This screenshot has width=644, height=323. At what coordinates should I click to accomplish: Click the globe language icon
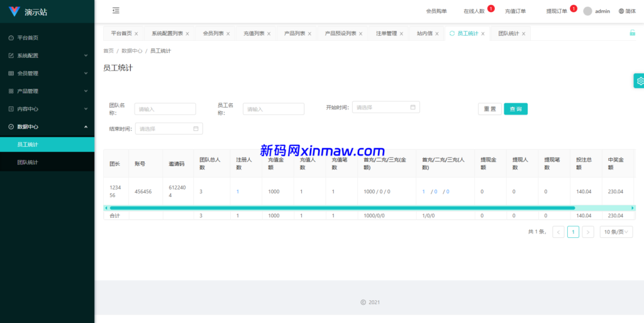[x=621, y=11]
